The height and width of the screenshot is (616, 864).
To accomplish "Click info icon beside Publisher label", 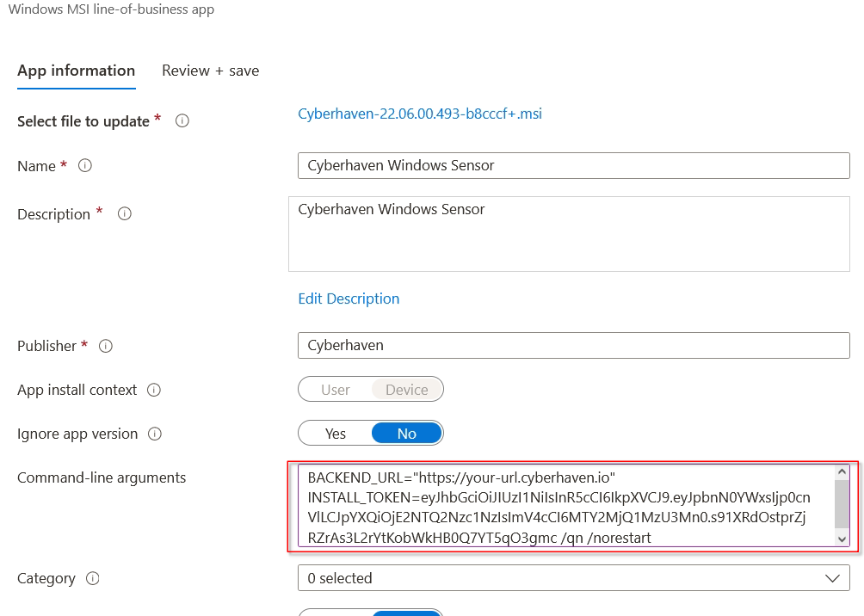I will coord(106,346).
